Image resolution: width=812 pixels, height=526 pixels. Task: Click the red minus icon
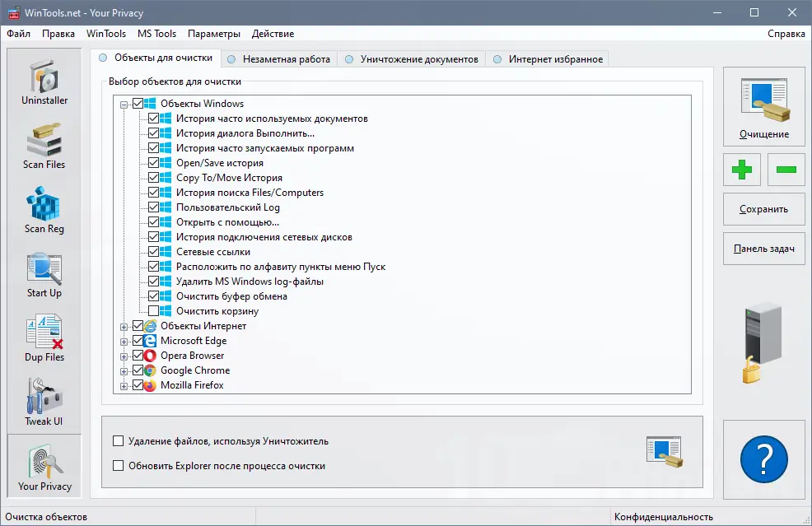pyautogui.click(x=786, y=170)
